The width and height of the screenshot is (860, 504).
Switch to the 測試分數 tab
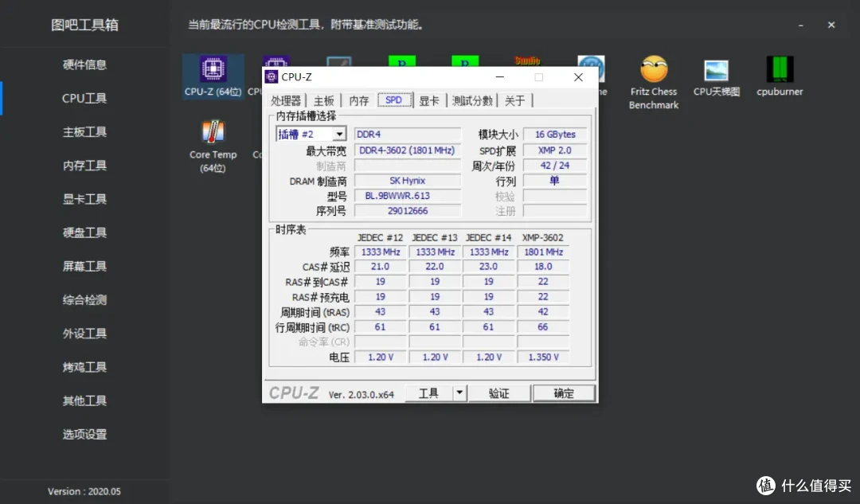click(x=472, y=100)
